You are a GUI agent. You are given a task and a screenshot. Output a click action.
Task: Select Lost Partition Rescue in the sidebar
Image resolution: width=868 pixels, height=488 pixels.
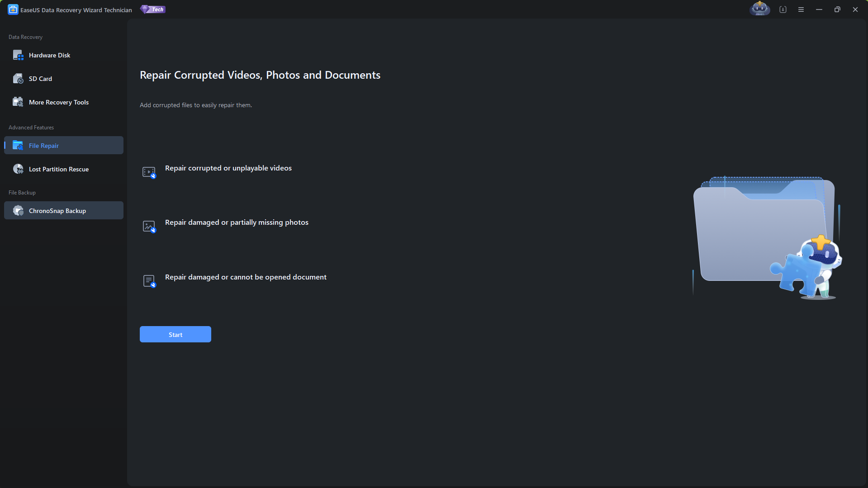pos(59,169)
